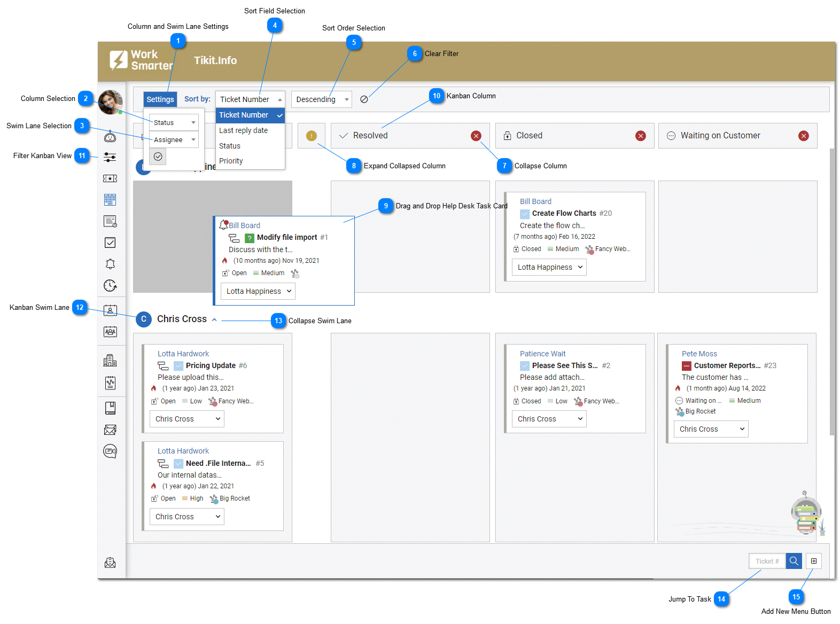Viewport: 840px width, 624px height.
Task: Click the green question type icon on Modify file import
Action: [x=249, y=238]
